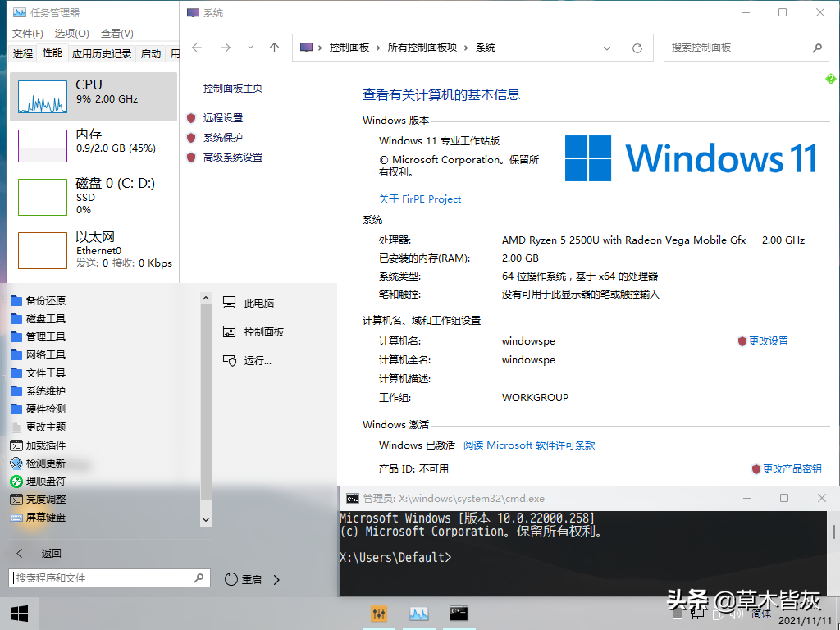Image resolution: width=840 pixels, height=630 pixels.
Task: Click the 搜索程序和文件 search box
Action: click(x=109, y=578)
